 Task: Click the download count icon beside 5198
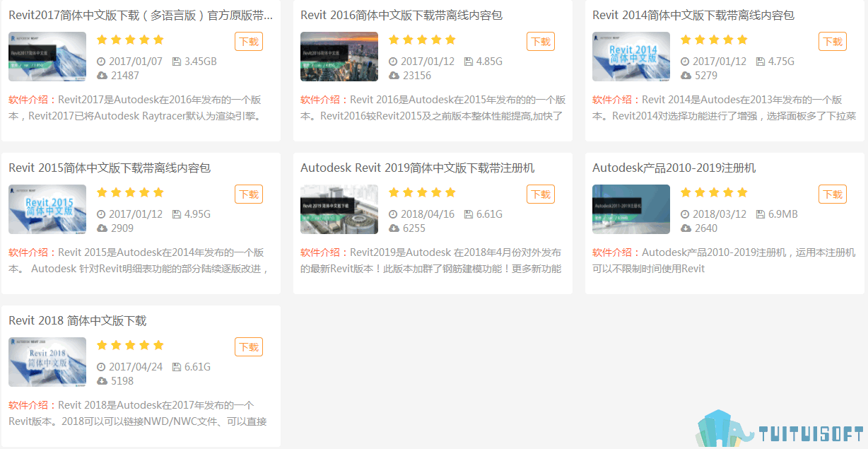tap(102, 380)
